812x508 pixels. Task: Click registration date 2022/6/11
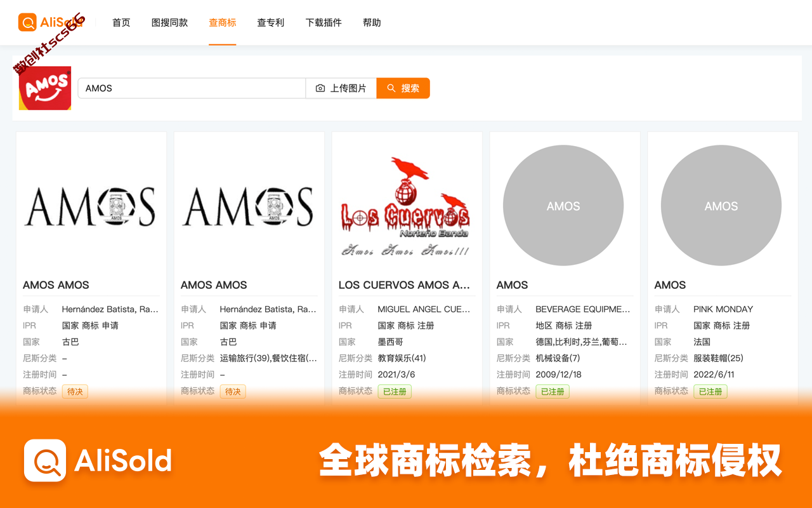[x=714, y=375]
